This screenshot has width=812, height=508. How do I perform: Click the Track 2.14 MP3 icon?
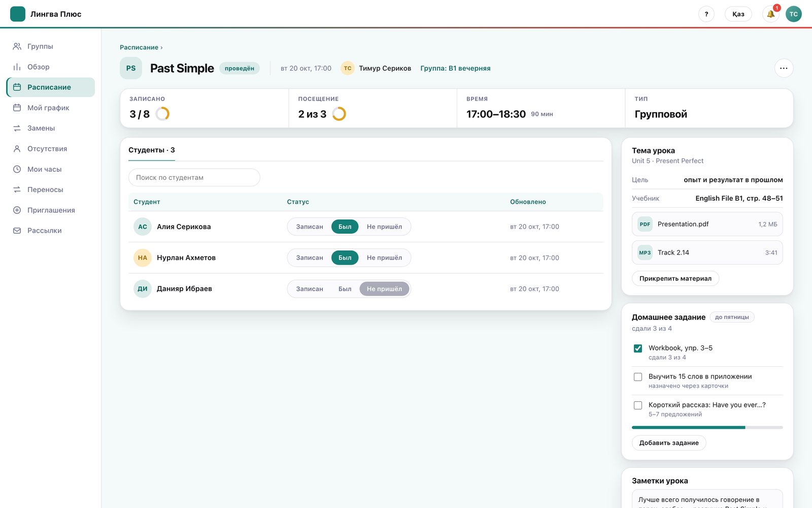click(645, 252)
